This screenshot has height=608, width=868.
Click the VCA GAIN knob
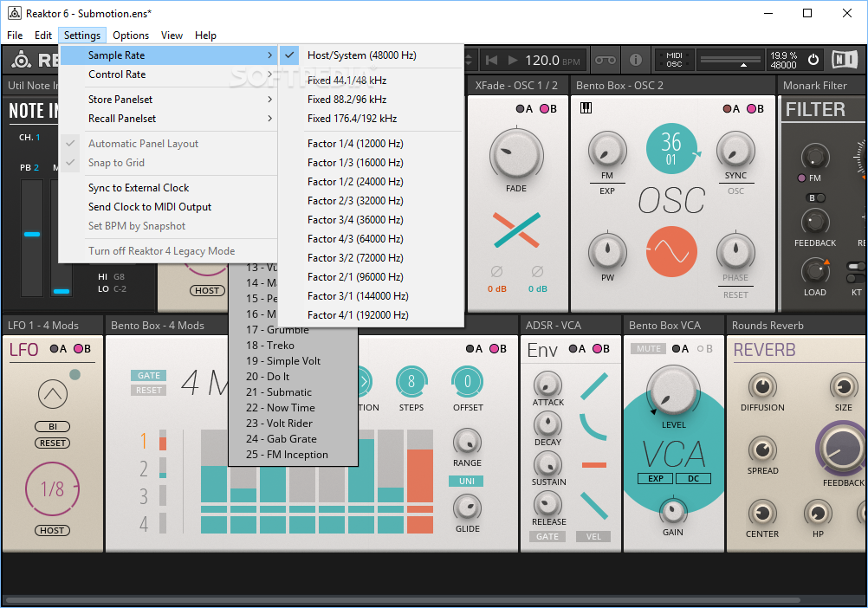(x=673, y=511)
